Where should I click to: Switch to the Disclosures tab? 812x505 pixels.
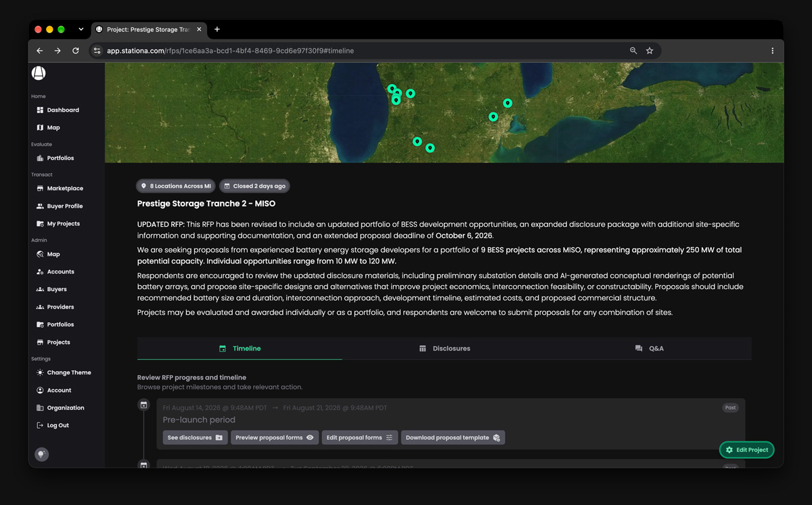pos(445,349)
